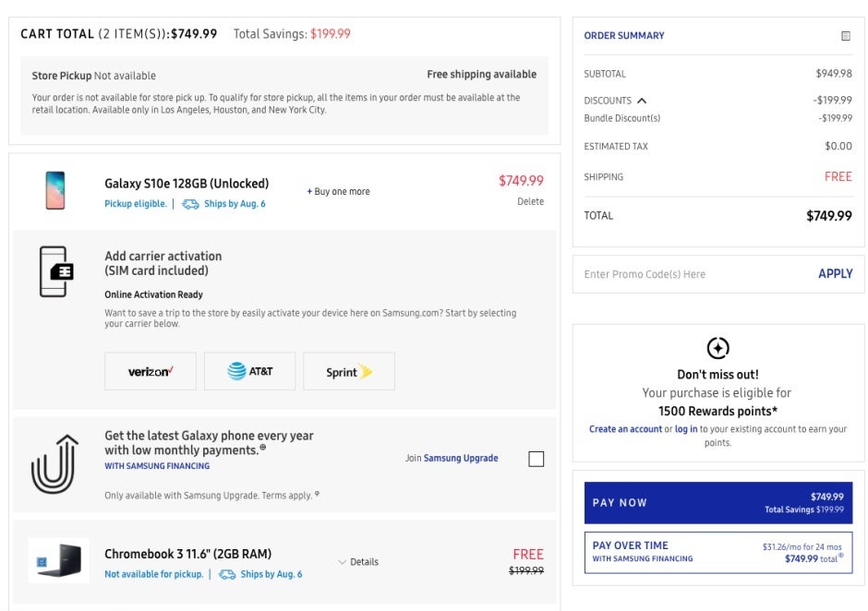Click the footnote icon after monthly payments
Screen dimensions: 868x611
click(263, 448)
